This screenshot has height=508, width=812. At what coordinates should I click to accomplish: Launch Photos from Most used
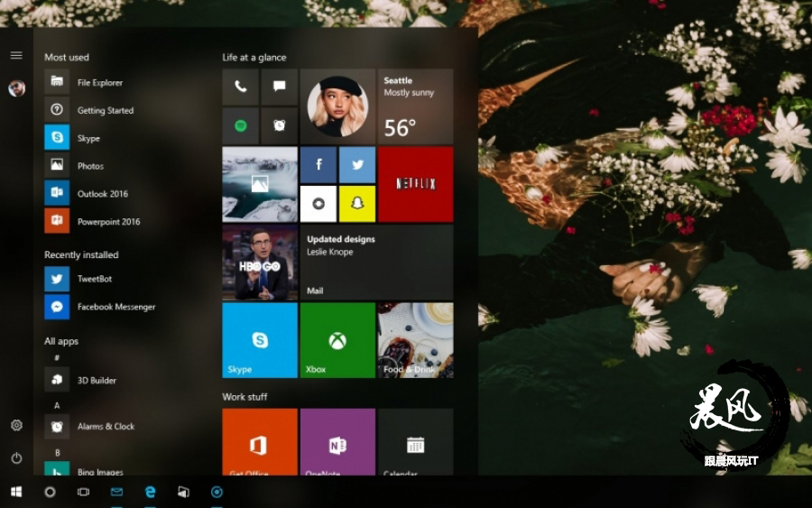click(99, 166)
